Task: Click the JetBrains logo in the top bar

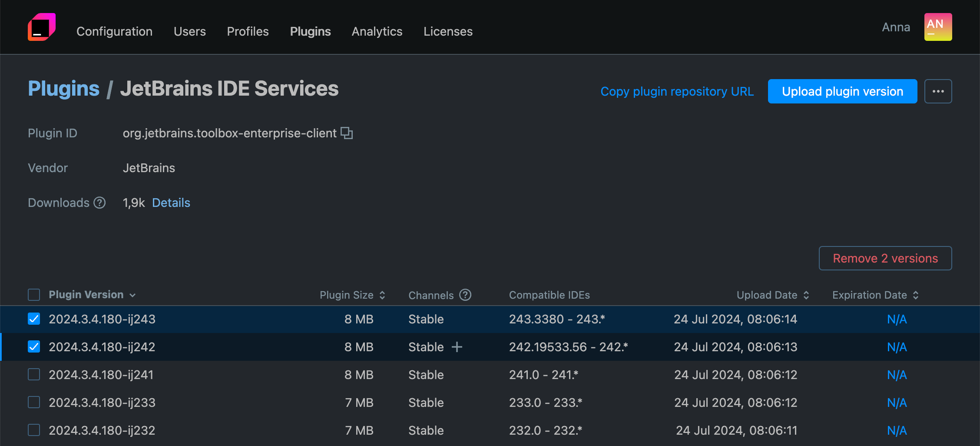Action: coord(41,27)
